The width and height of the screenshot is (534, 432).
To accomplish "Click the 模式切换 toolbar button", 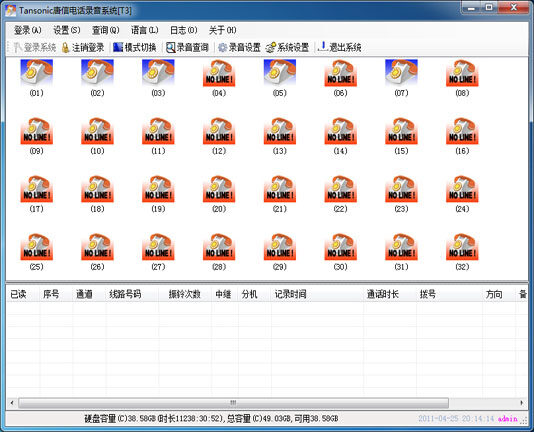I will pos(135,47).
